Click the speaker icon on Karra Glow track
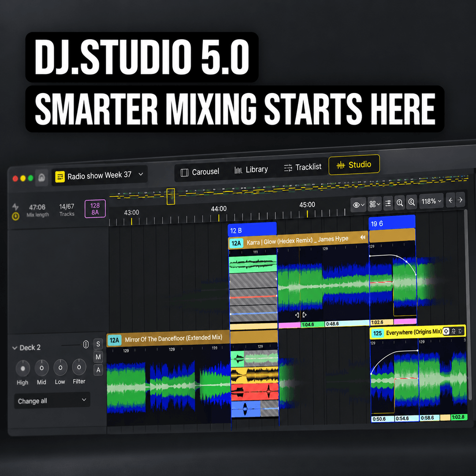The height and width of the screenshot is (476, 476). [x=362, y=237]
